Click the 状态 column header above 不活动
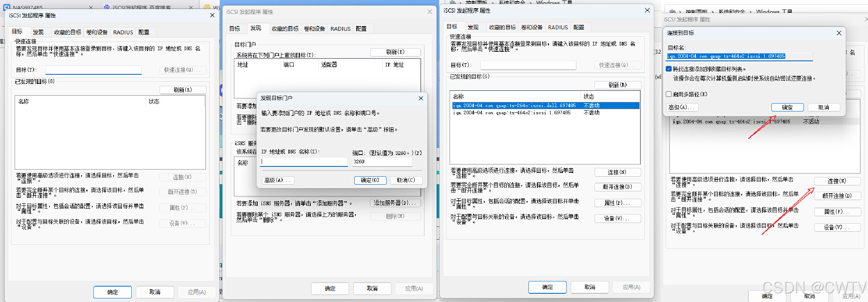 (589, 96)
